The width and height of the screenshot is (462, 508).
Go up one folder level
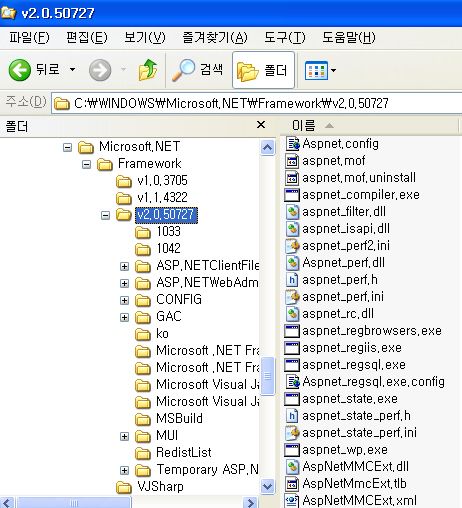tap(148, 70)
